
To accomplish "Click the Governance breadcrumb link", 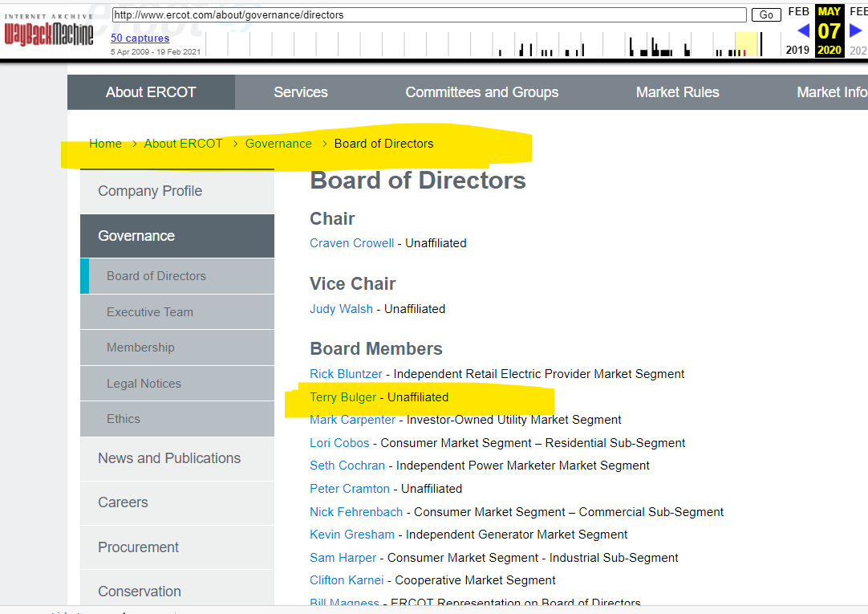I will click(x=278, y=144).
